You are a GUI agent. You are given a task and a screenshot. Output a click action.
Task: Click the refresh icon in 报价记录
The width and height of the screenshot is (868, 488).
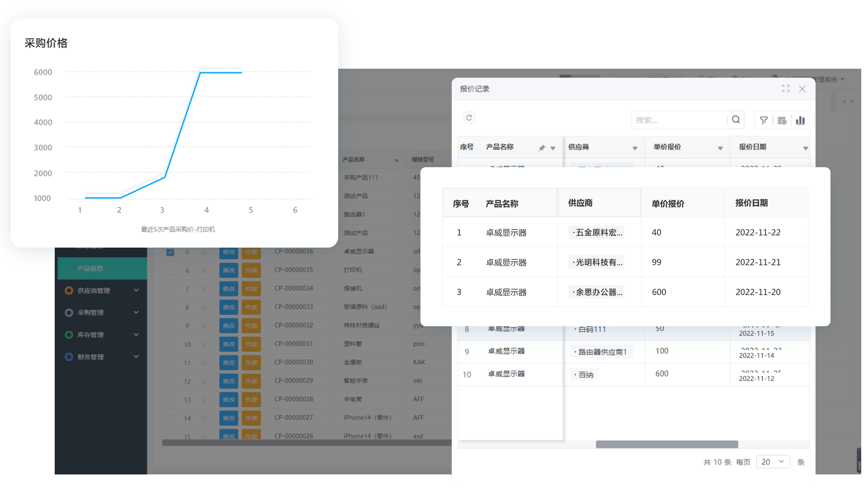(470, 117)
